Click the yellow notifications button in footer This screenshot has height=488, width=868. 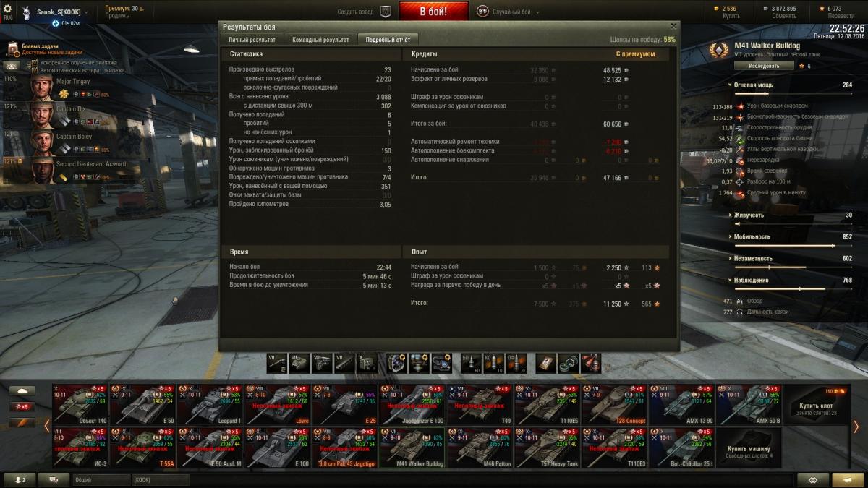[x=848, y=480]
